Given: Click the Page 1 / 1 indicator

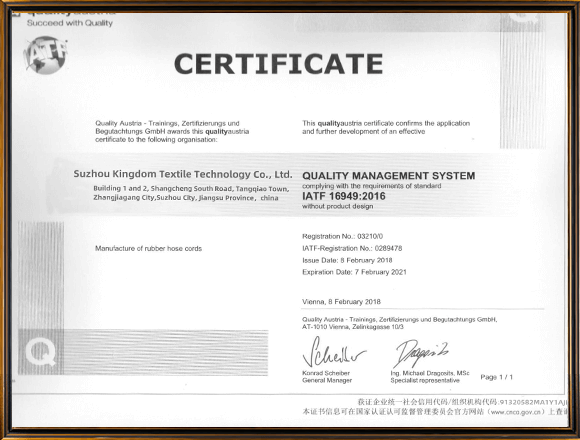Looking at the screenshot, I should [x=496, y=377].
